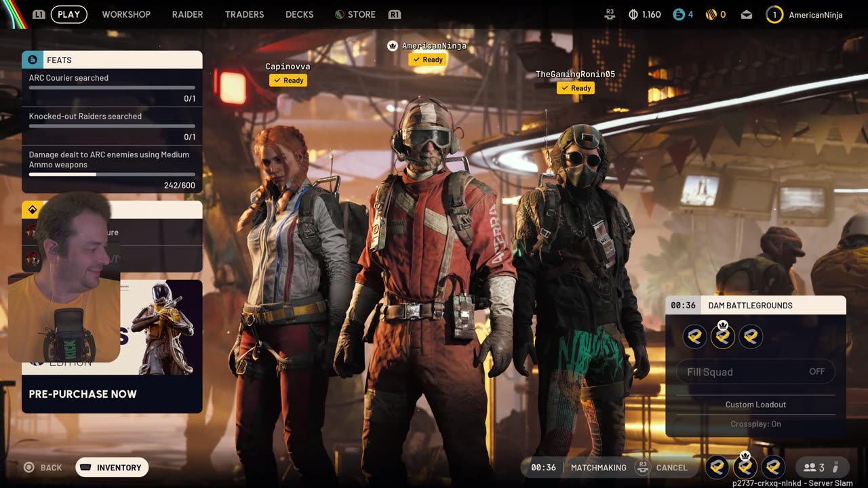Click the R3 stick icon in top bar
Image resolution: width=868 pixels, height=488 pixels.
click(610, 14)
